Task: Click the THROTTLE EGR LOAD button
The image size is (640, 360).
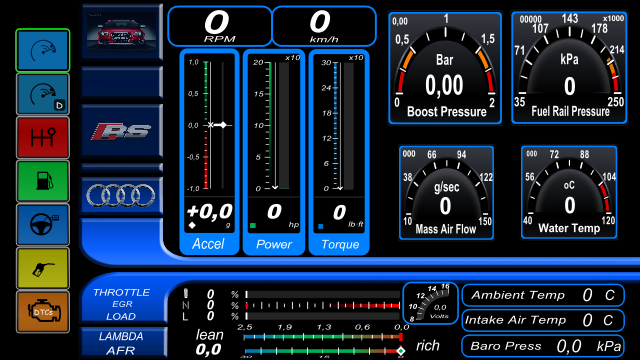Action: click(122, 304)
